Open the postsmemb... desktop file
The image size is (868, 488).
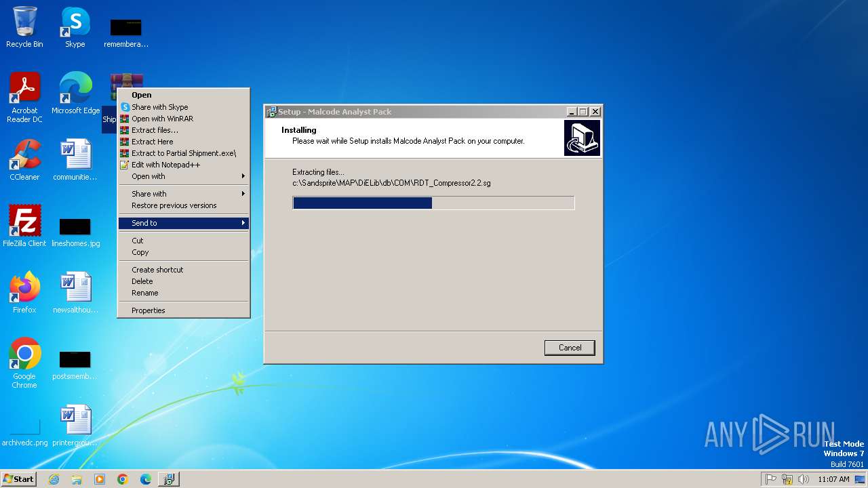[x=75, y=364]
